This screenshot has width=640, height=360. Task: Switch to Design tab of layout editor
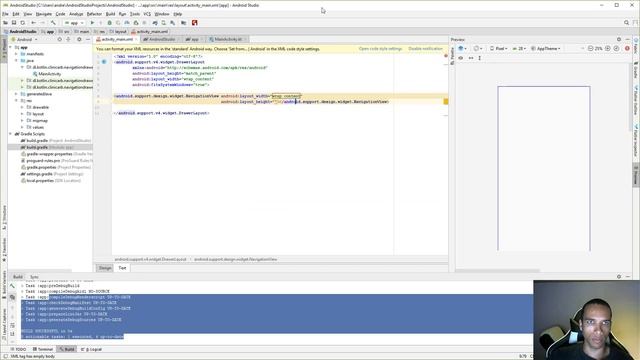[x=105, y=268]
